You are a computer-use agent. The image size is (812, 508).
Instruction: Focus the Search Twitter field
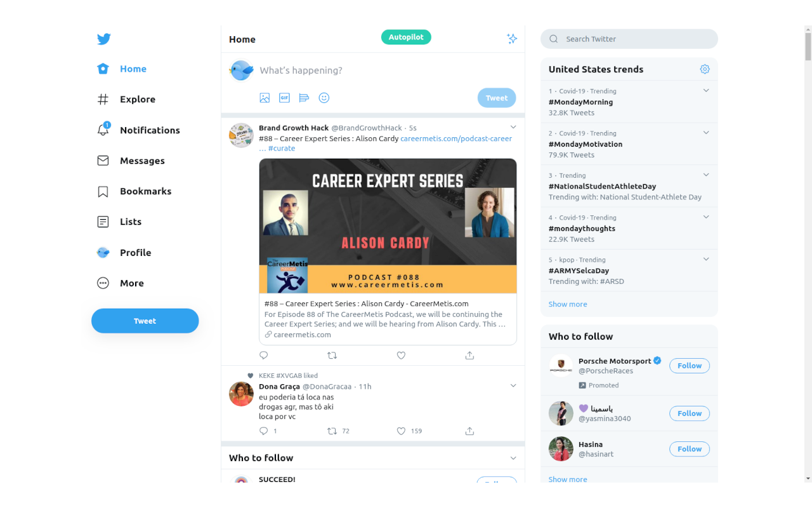click(629, 39)
